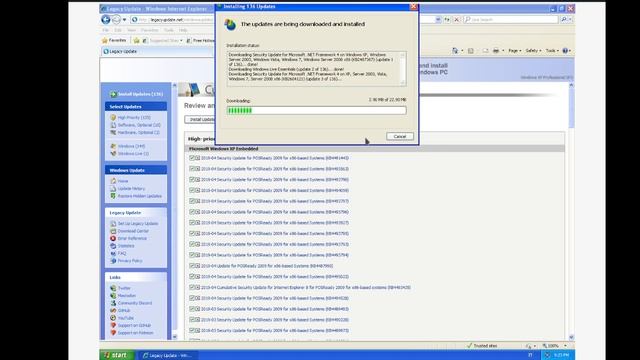640x360 pixels.
Task: Click the Hardware, Optional icon in sidebar
Action: click(113, 132)
